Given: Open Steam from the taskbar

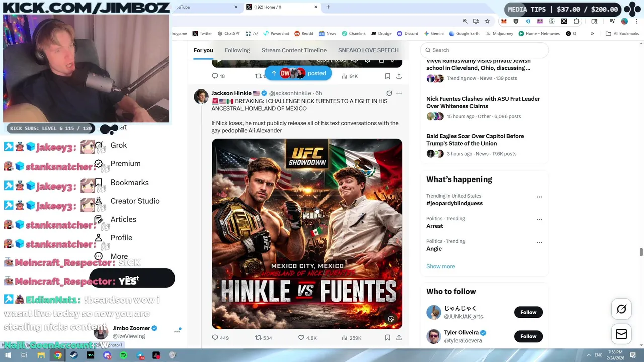Looking at the screenshot, I should (x=74, y=355).
